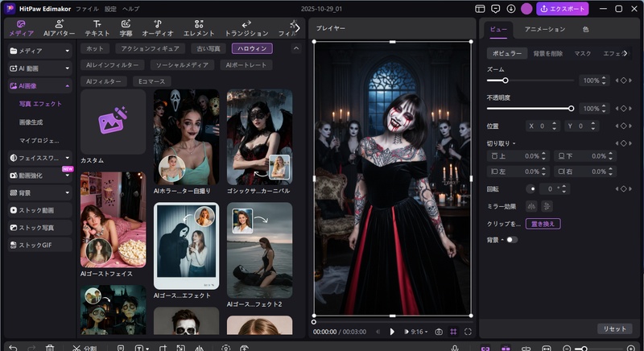Toggle the 背景 background switch
The width and height of the screenshot is (644, 351).
(512, 240)
